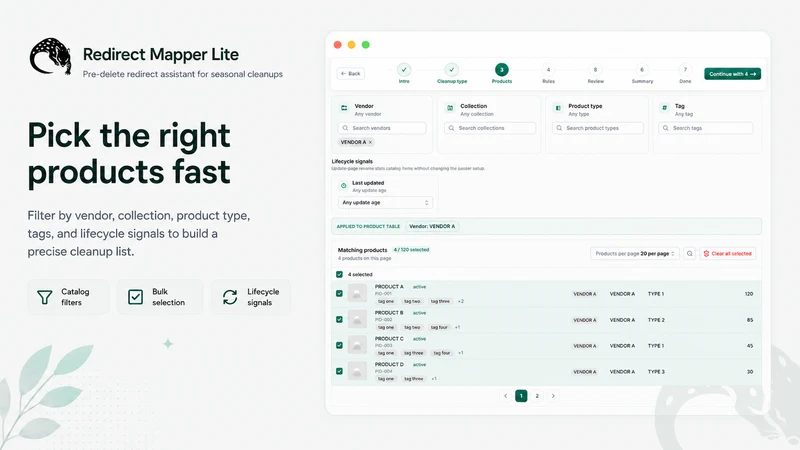Click the '4 / 120 selected' badge
This screenshot has width=800, height=450.
tap(411, 250)
